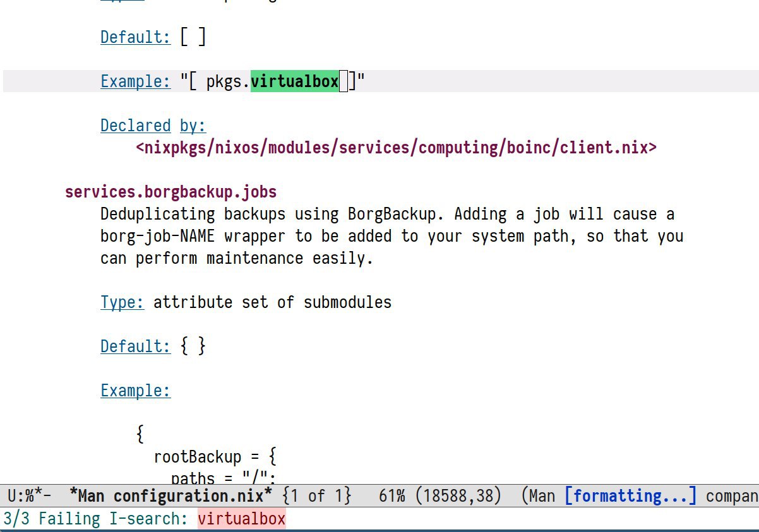The image size is (759, 532).
Task: Click the "virtualbox" search term in minibuffer
Action: [241, 519]
